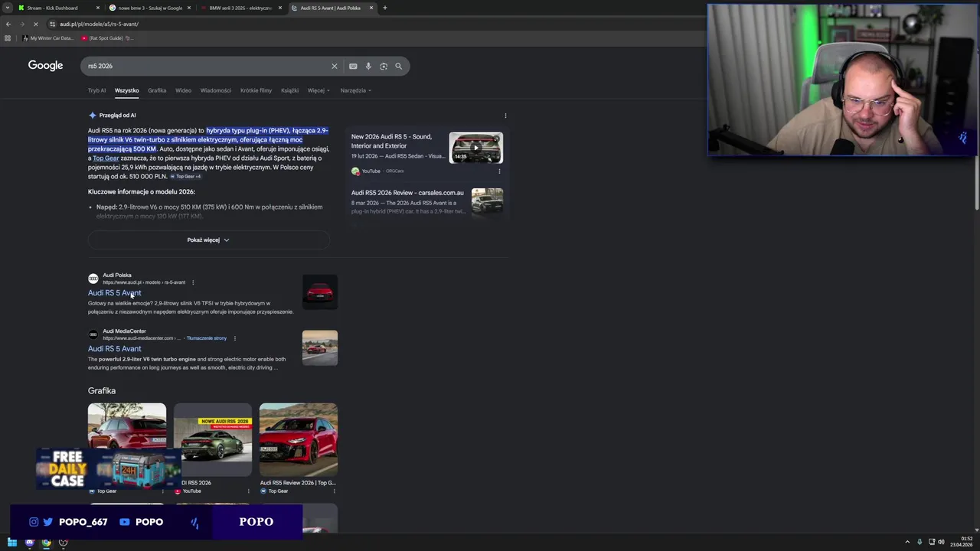Open options for the YouTube video source

(499, 171)
